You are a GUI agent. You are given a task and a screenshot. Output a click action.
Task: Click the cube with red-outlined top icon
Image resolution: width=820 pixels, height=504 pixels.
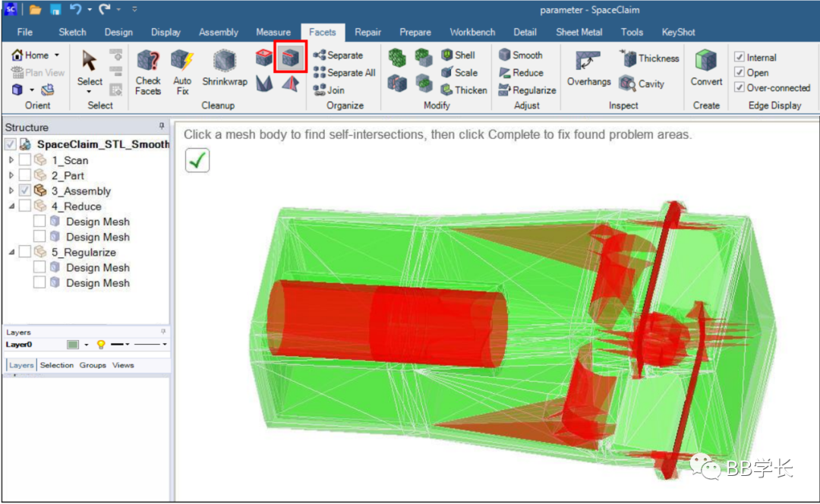(263, 56)
